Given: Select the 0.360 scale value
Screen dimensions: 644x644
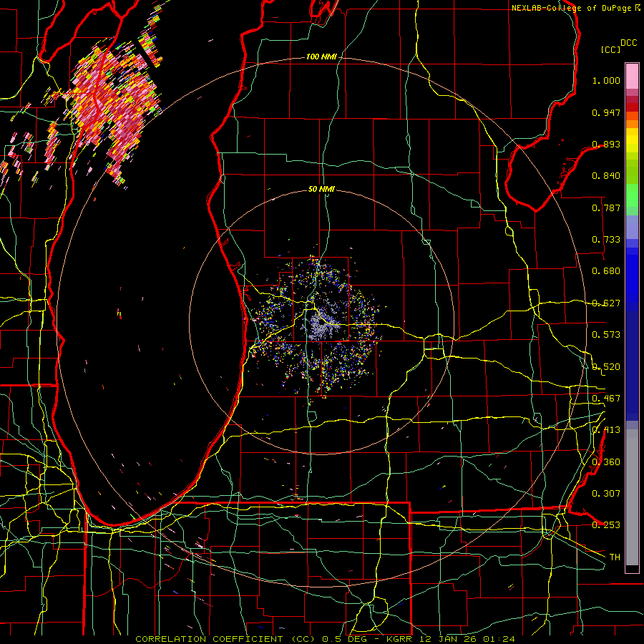Looking at the screenshot, I should [606, 462].
